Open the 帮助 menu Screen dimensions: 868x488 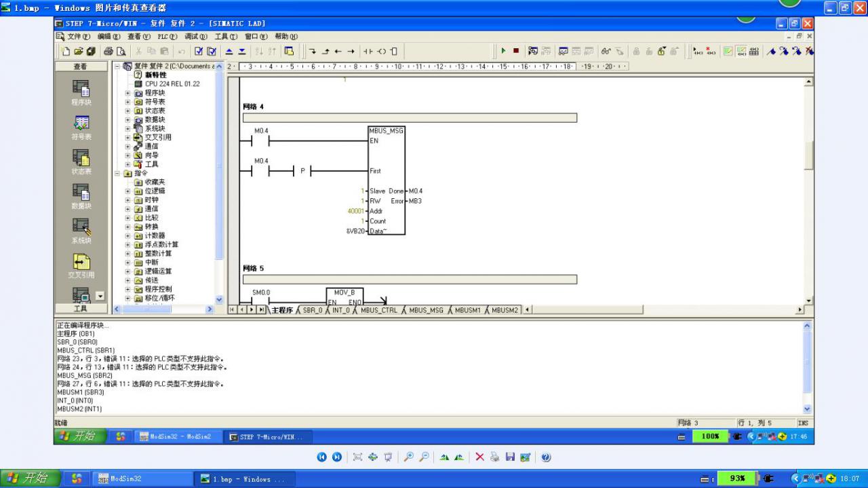285,37
